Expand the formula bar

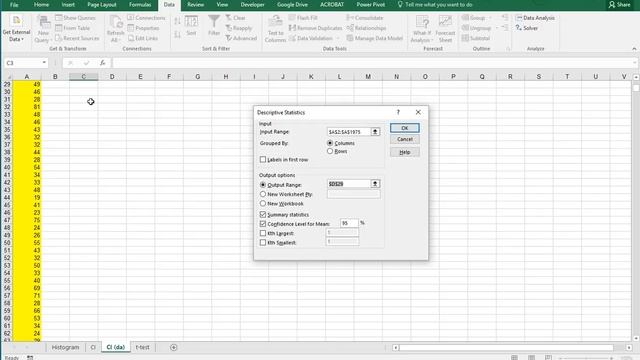(x=635, y=63)
